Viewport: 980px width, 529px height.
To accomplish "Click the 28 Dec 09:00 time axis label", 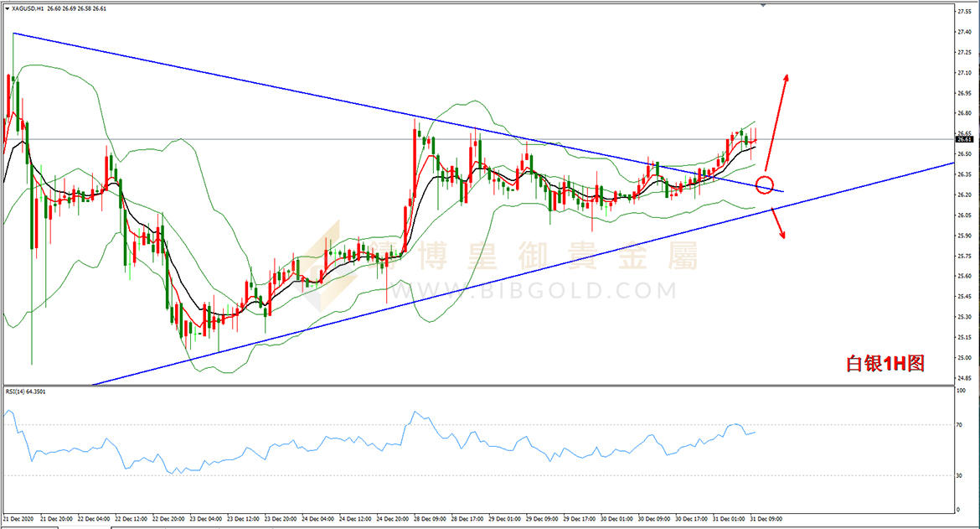I will (x=430, y=519).
